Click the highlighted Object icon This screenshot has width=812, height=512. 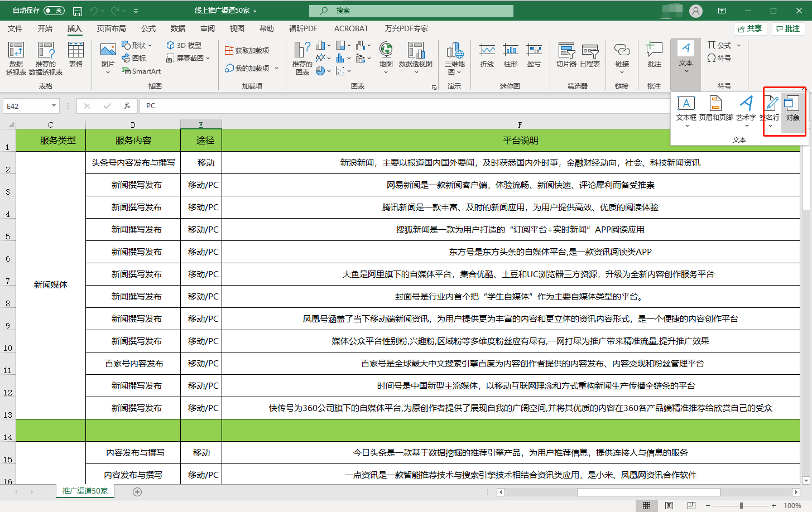(x=792, y=107)
